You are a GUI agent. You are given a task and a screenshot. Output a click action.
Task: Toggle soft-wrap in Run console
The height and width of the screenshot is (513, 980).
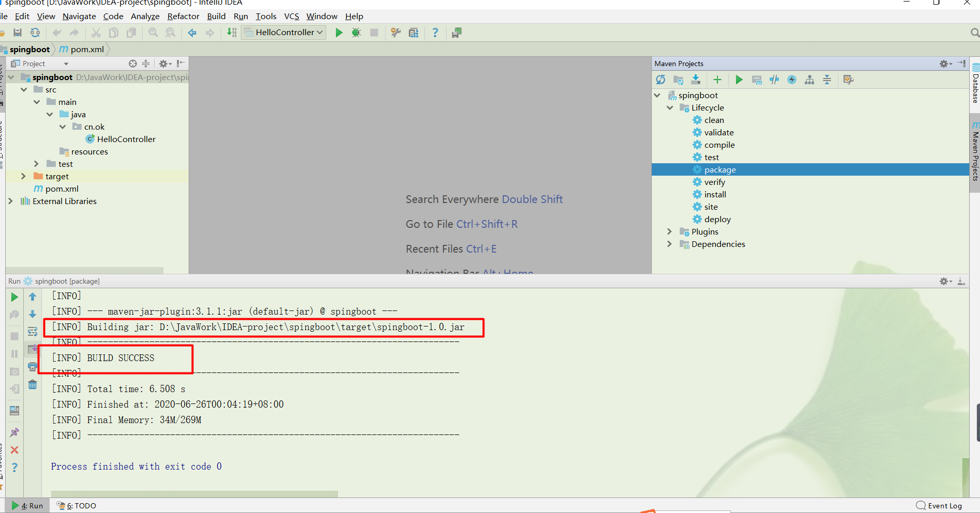[x=33, y=332]
